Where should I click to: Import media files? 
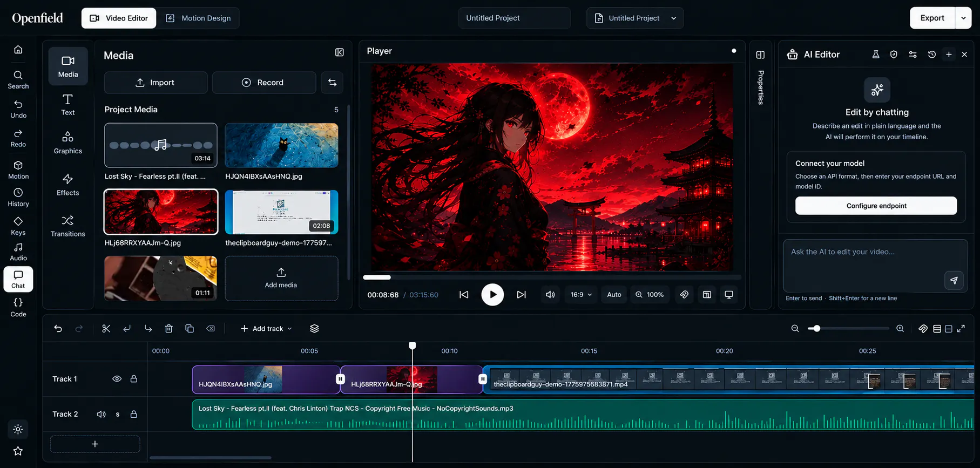tap(156, 83)
